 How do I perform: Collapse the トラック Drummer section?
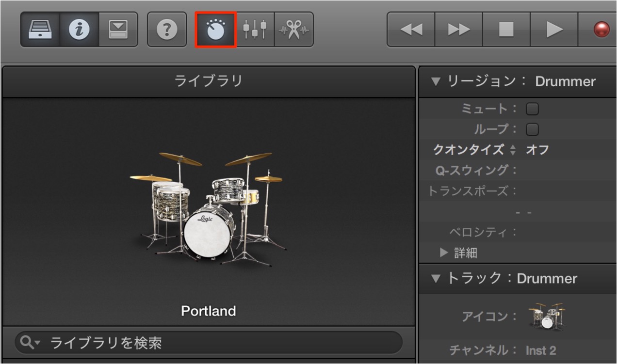[435, 279]
